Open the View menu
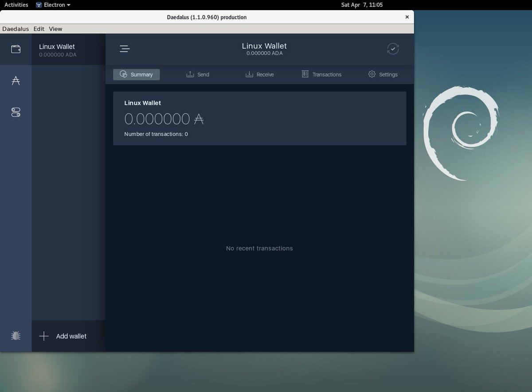 [x=55, y=29]
